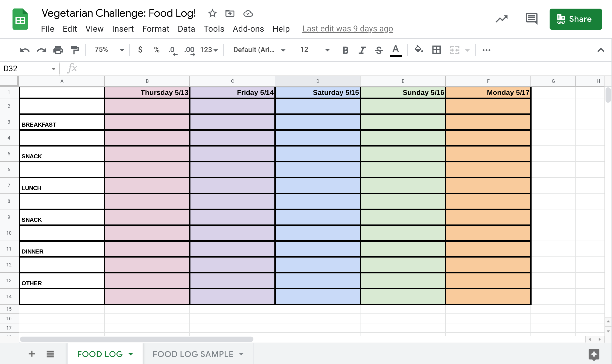This screenshot has height=364, width=612.
Task: Switch to FOOD LOG SAMPLE tab
Action: pos(193,354)
